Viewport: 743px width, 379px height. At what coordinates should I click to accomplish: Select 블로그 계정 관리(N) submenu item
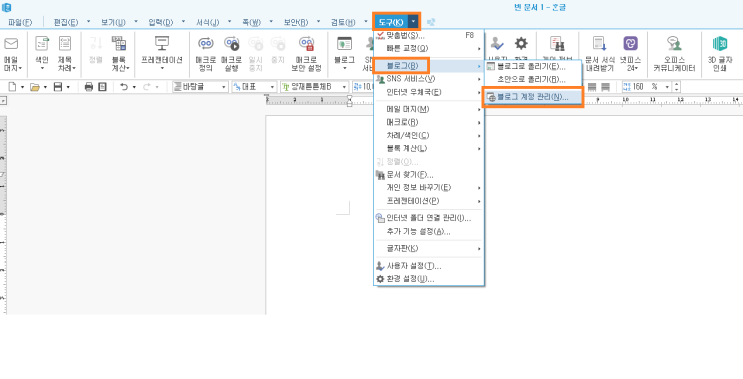click(533, 97)
